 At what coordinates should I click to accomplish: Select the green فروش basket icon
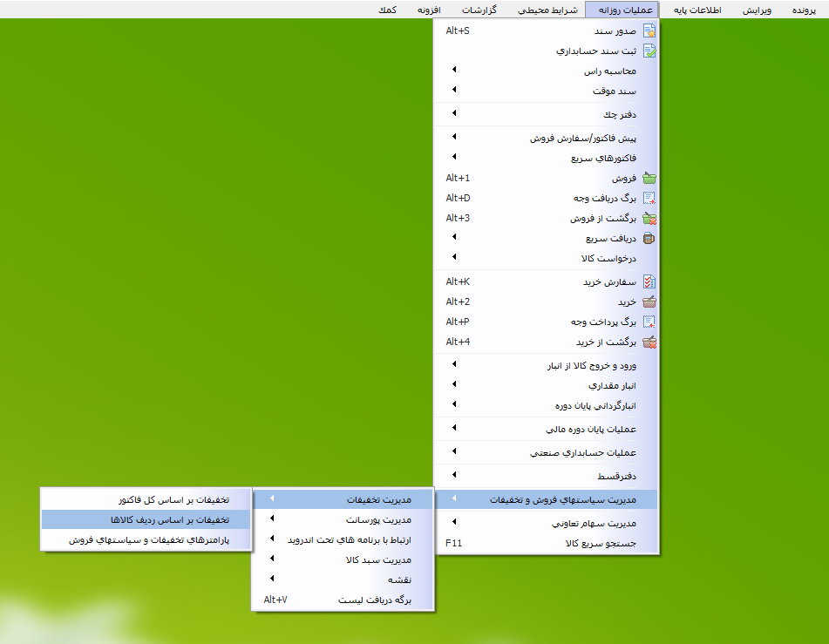[649, 178]
